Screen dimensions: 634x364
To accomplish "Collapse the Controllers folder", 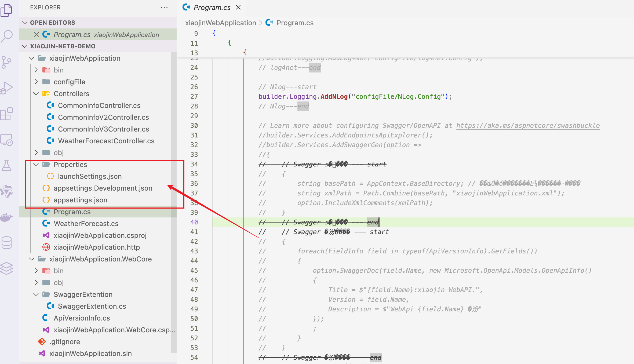I will (36, 94).
